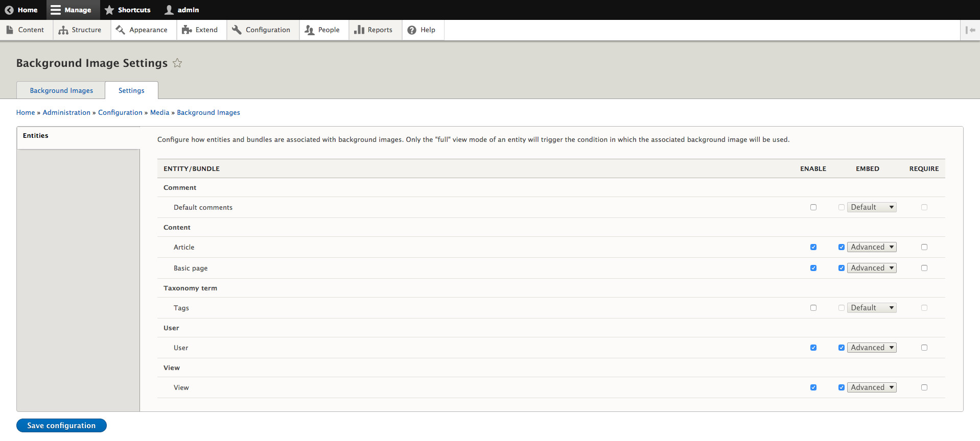Click the toolbar orientation toggle icon

[970, 30]
